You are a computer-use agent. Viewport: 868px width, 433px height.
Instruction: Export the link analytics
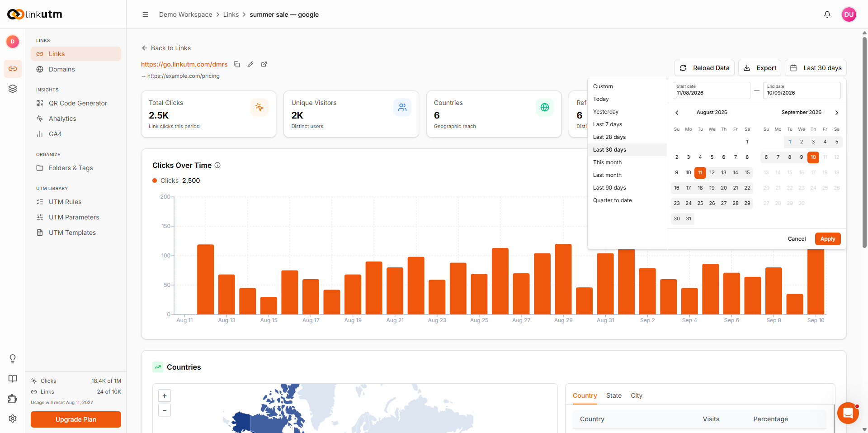pyautogui.click(x=760, y=68)
